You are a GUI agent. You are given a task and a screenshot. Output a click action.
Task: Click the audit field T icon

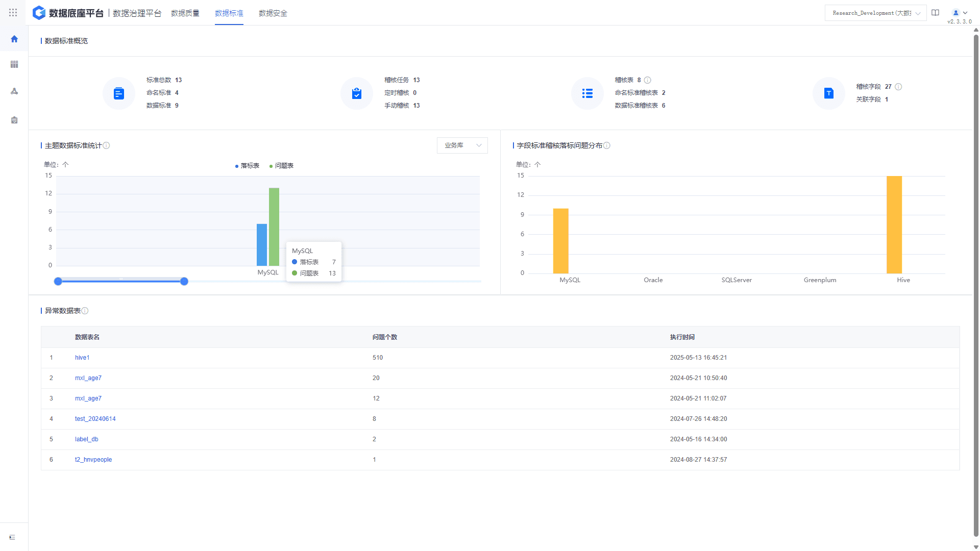pyautogui.click(x=829, y=93)
